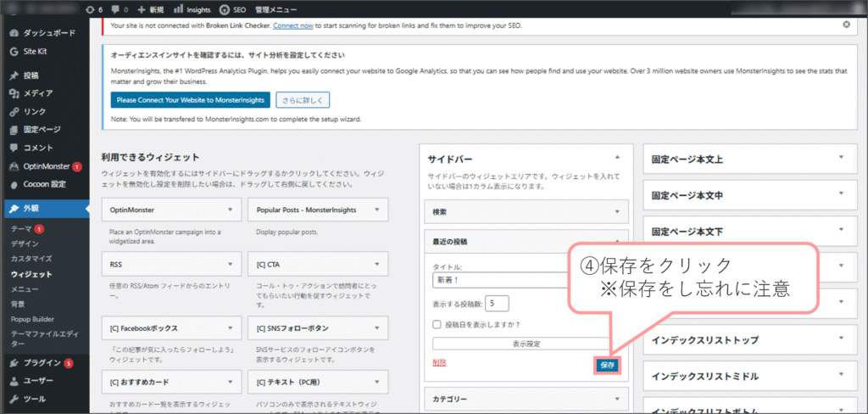Expand 固定ページ本文上 widget area
The height and width of the screenshot is (414, 868).
coord(841,159)
